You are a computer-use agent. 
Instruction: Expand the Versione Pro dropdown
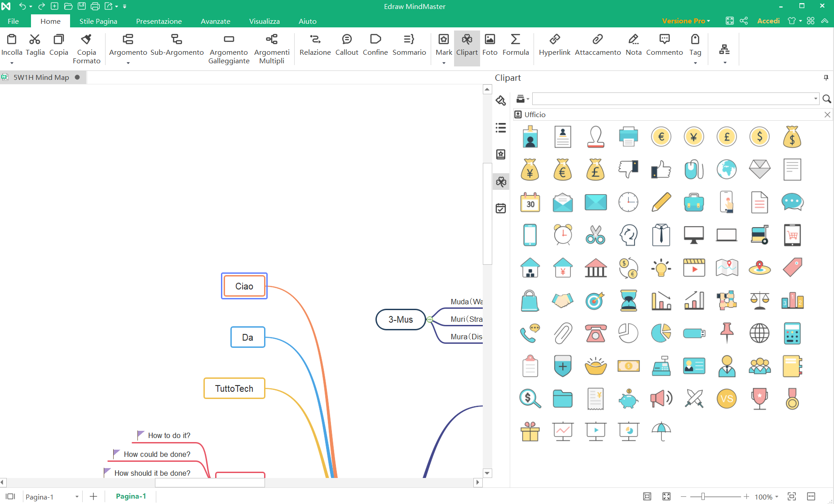tap(686, 21)
